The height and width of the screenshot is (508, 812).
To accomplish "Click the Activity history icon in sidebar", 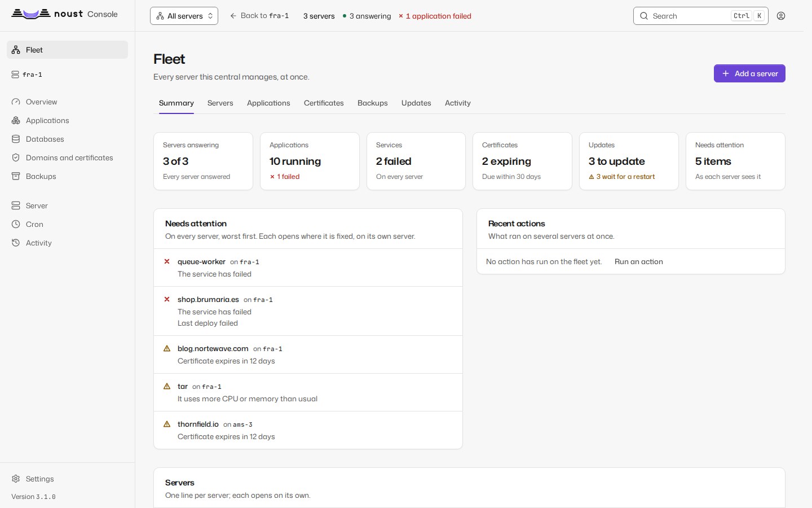I will (16, 243).
